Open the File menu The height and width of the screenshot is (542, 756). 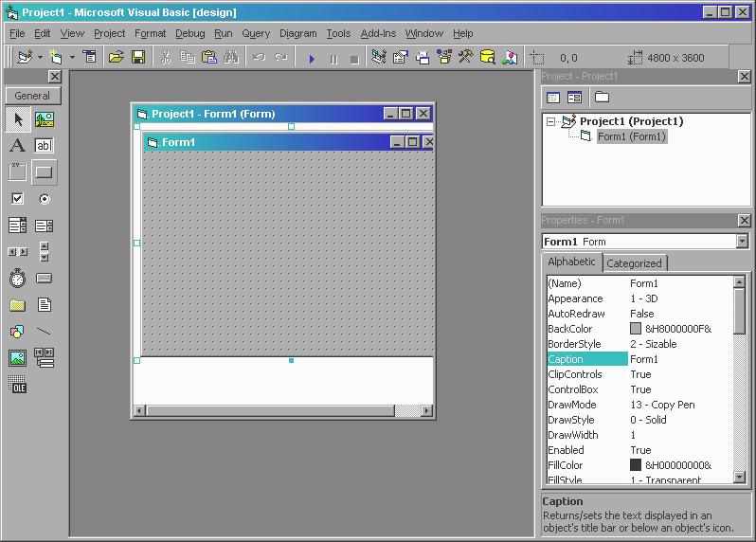pos(17,33)
